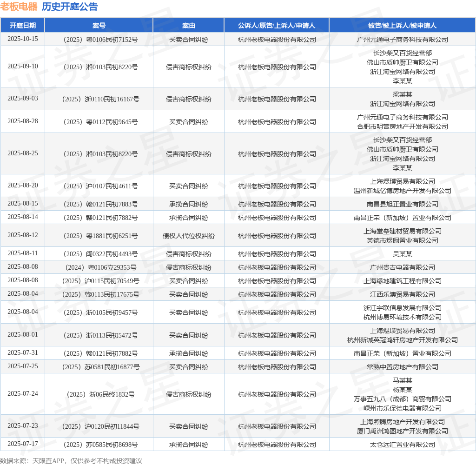476x465 pixels.
Task: Click the 开庭日期 column header
Action: [23, 26]
